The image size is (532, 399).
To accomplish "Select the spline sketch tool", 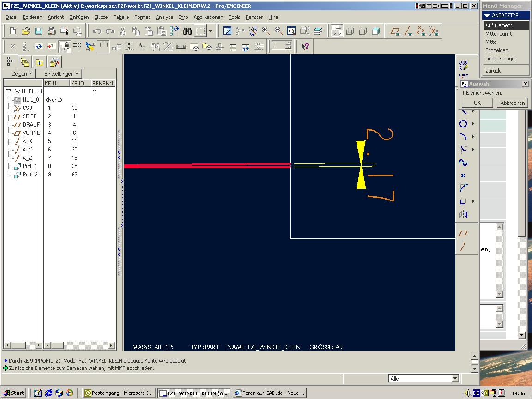I will [x=463, y=163].
